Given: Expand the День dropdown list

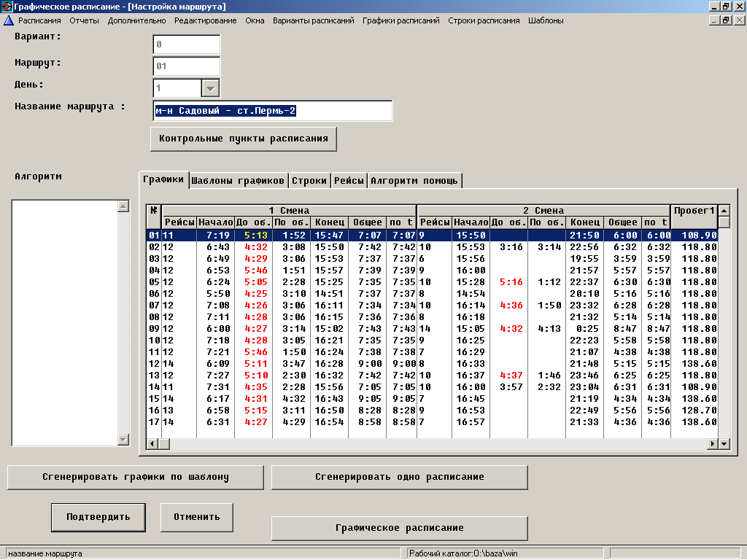Looking at the screenshot, I should tap(210, 87).
